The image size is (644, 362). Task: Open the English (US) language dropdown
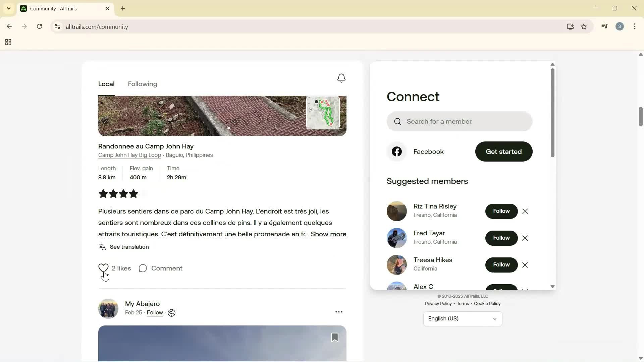[463, 319]
